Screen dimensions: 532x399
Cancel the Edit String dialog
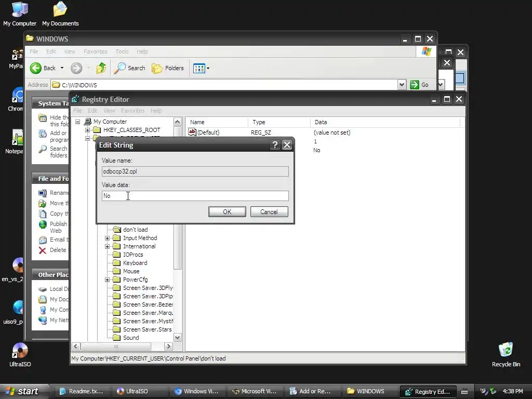coord(269,212)
